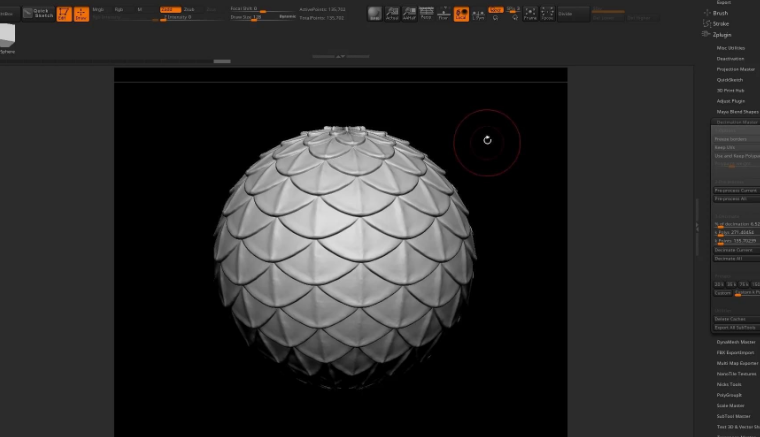Expand the FBX ExportImport section
760x437 pixels.
click(735, 353)
